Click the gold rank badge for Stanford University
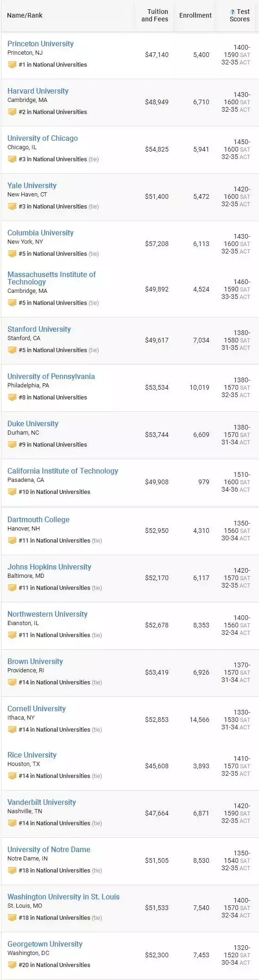The height and width of the screenshot is (980, 259). pyautogui.click(x=12, y=350)
